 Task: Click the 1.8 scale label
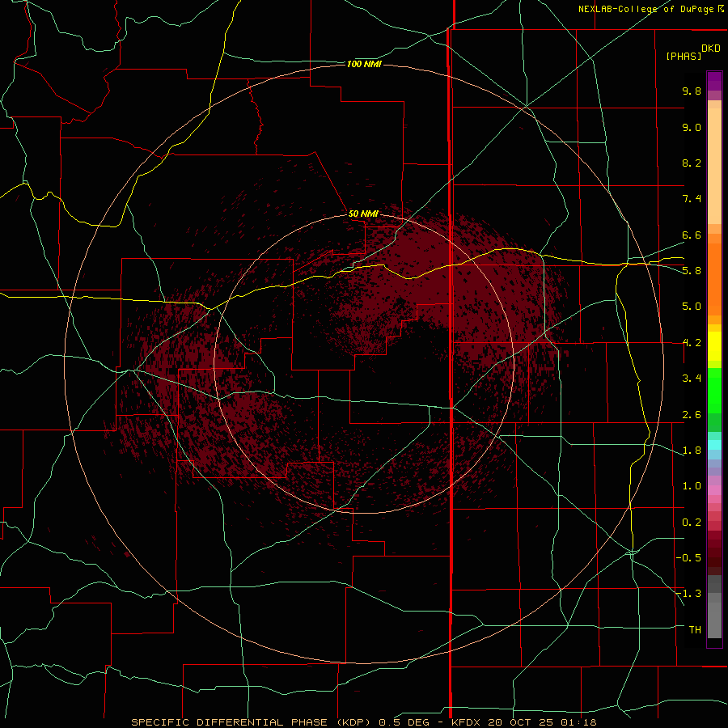point(692,451)
